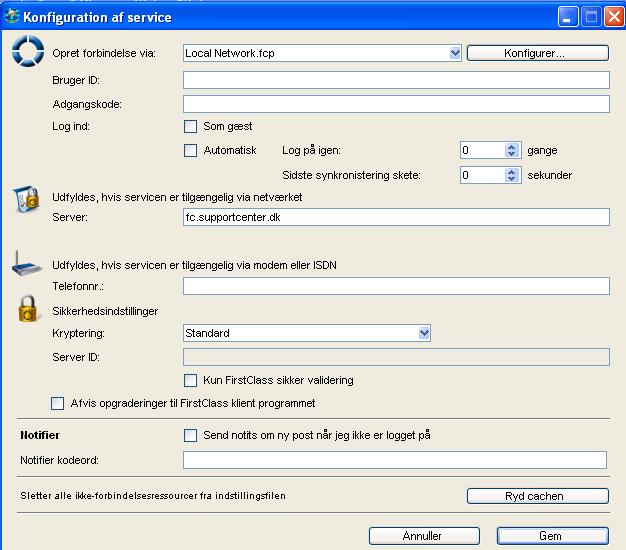Click the bold Notifier heading
The image size is (626, 550).
(x=40, y=435)
